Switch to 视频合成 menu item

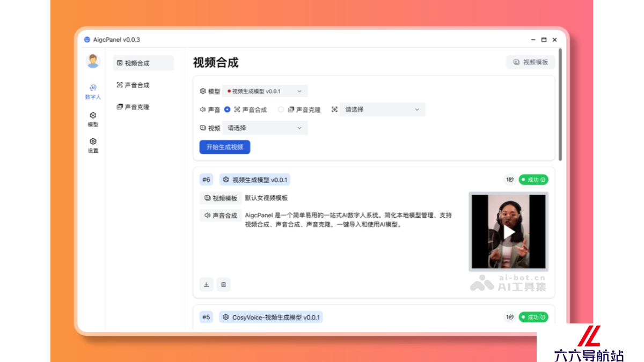[x=143, y=63]
